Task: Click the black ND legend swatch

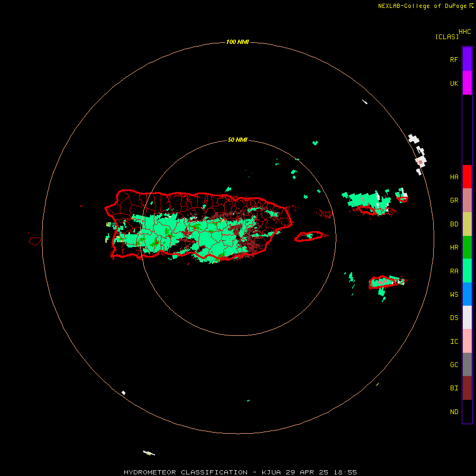Action: [x=467, y=411]
